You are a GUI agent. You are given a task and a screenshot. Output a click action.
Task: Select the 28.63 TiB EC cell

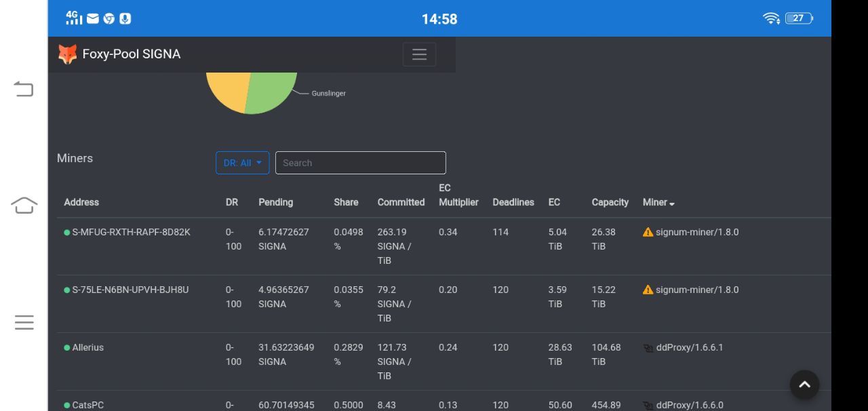point(560,354)
